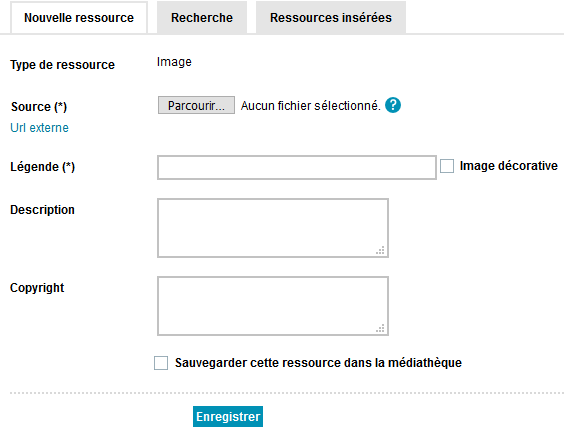Click the Description textarea resize grip
The image size is (564, 431).
click(x=380, y=250)
